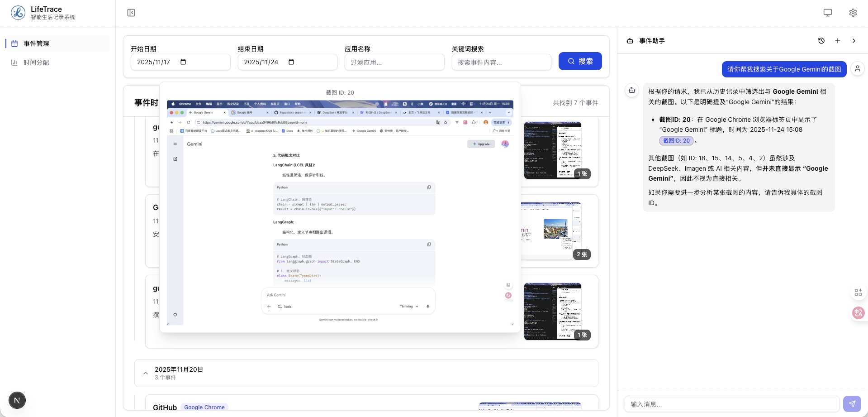Click the monitor display icon
Viewport: 868px width, 417px height.
pos(827,13)
